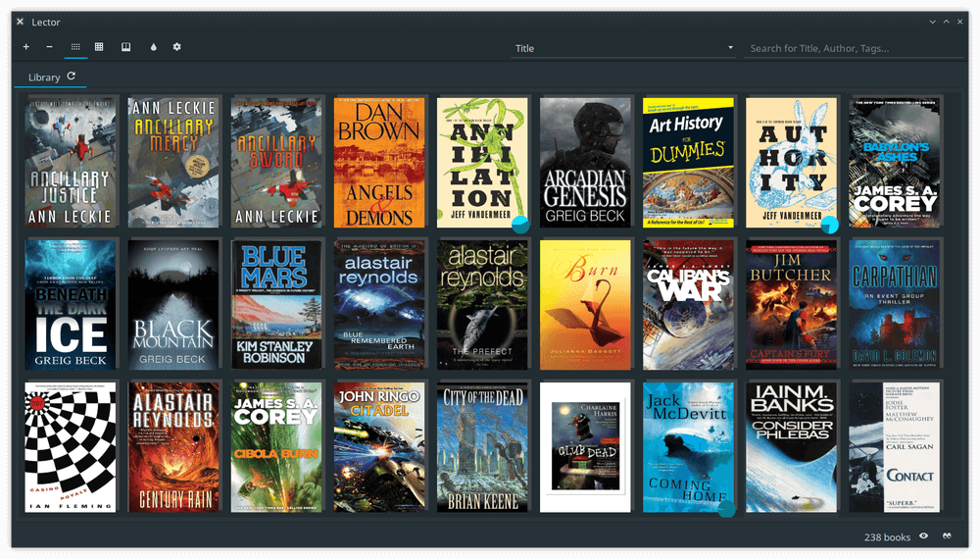Open Annihilation book cover
This screenshot has width=980, height=559.
(x=482, y=163)
